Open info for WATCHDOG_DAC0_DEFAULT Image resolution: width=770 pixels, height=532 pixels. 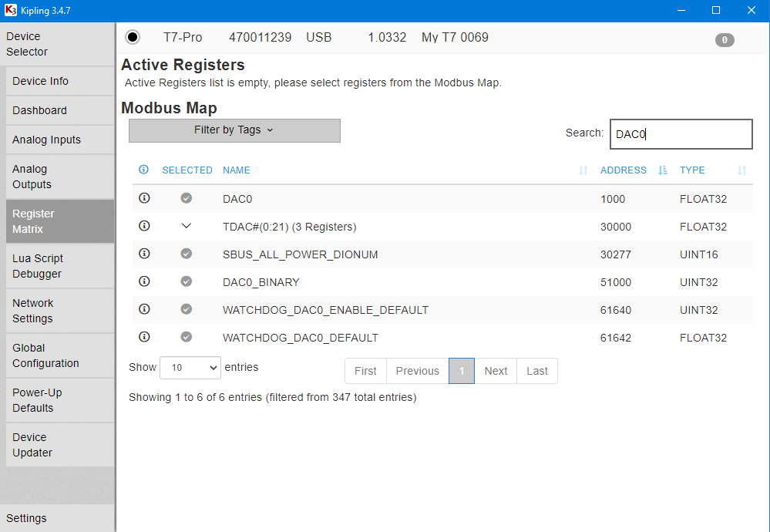tap(144, 337)
